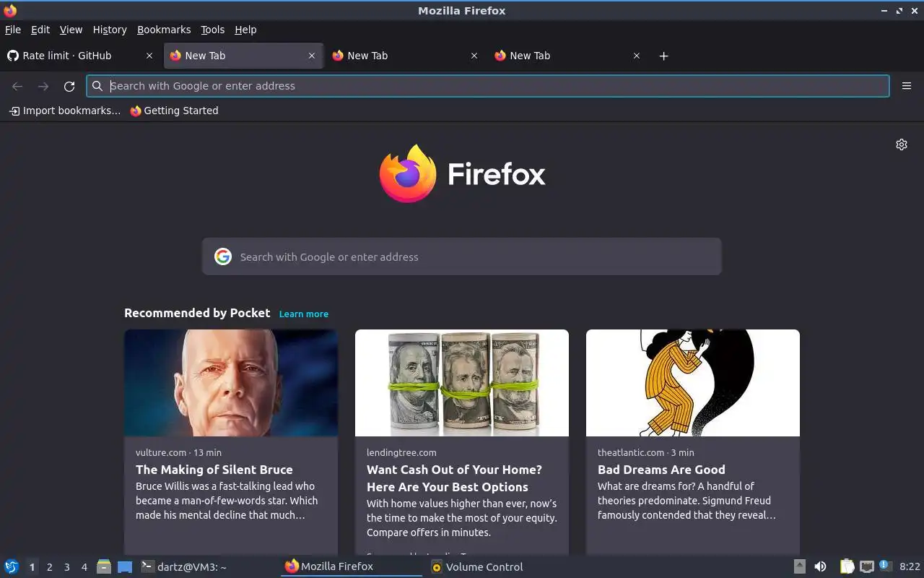Viewport: 924px width, 578px height.
Task: Switch to the fourth New Tab
Action: pyautogui.click(x=568, y=56)
